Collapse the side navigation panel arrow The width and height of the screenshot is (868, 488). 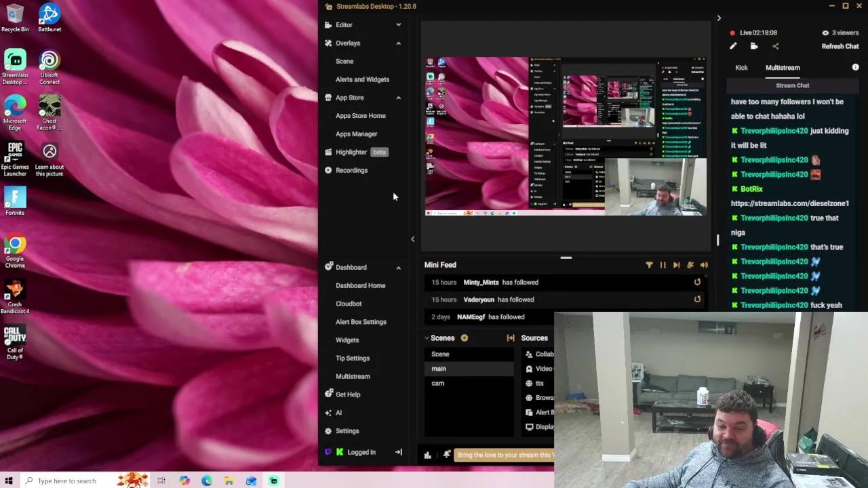point(412,239)
